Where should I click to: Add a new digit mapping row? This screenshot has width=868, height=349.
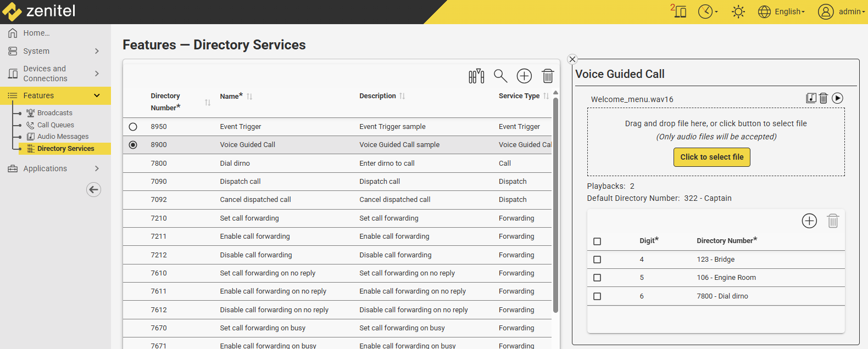coord(809,221)
